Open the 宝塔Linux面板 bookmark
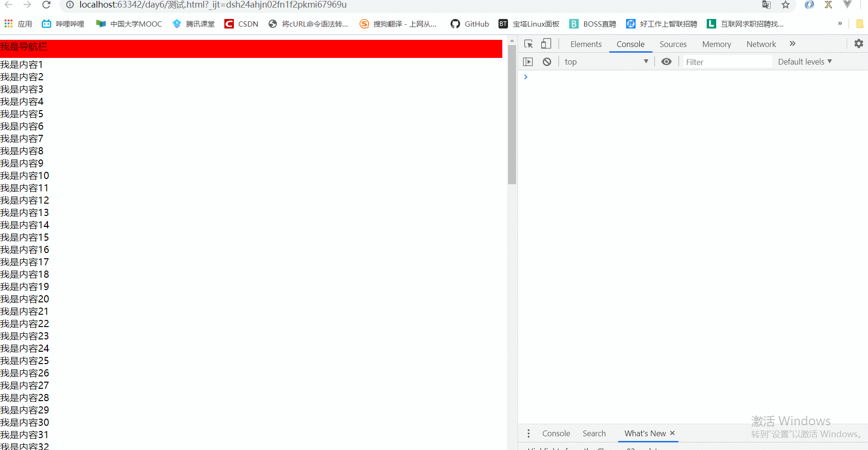The height and width of the screenshot is (450, 868). pyautogui.click(x=529, y=24)
